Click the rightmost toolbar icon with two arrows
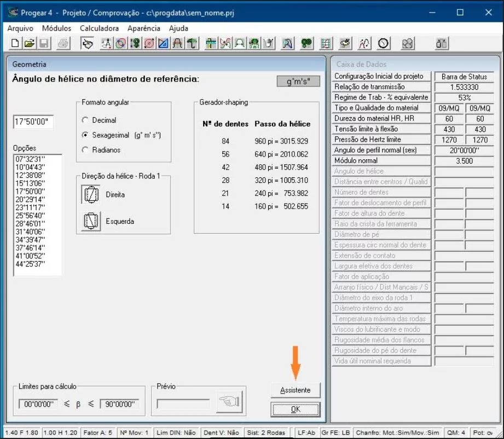 click(x=441, y=43)
